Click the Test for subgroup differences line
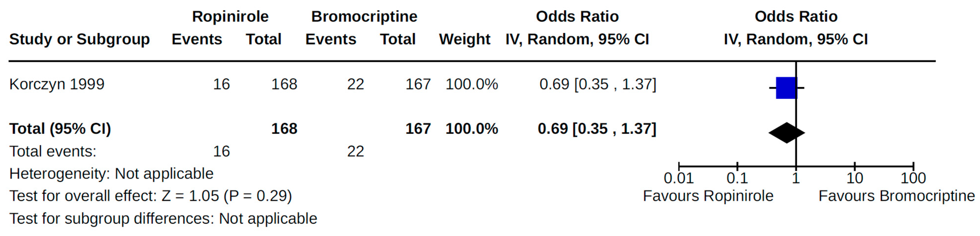 (x=163, y=219)
